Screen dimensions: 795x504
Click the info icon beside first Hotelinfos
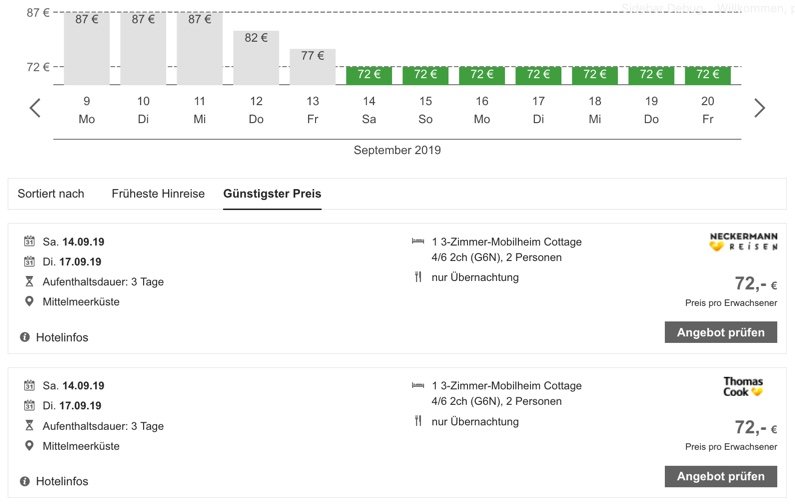click(25, 337)
